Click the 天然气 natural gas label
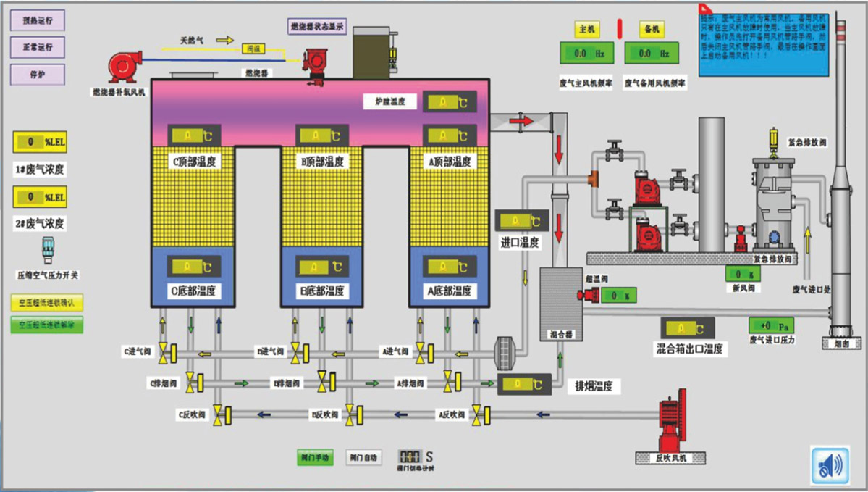The height and width of the screenshot is (492, 868). [192, 41]
